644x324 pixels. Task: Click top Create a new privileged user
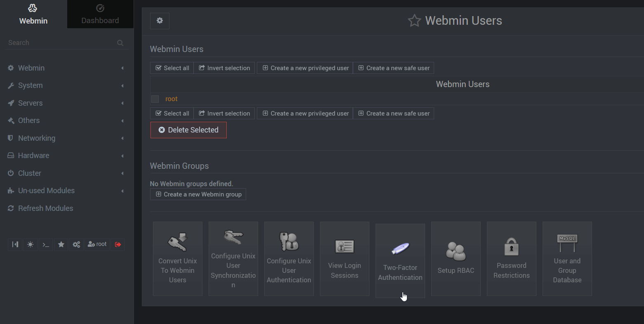(x=305, y=68)
